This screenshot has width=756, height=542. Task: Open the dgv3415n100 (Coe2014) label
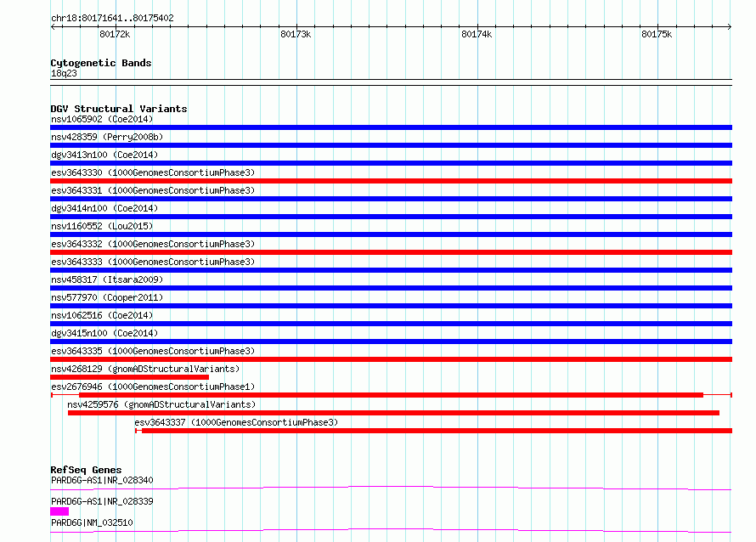point(104,333)
